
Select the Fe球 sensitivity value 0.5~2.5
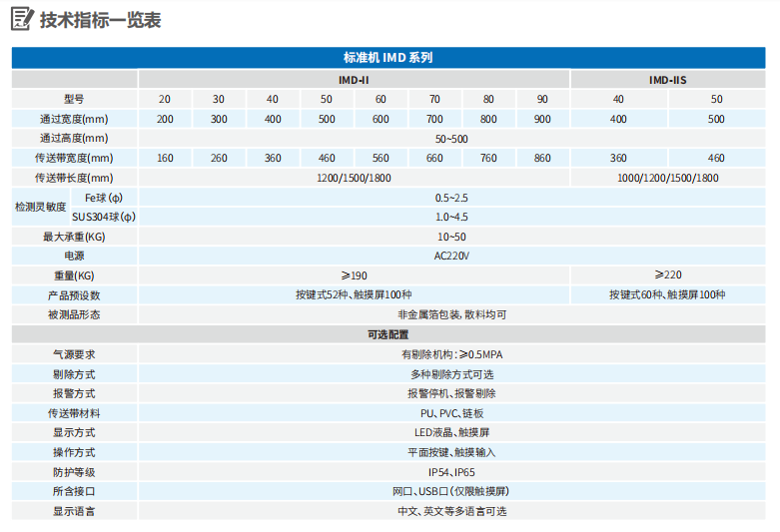point(451,198)
